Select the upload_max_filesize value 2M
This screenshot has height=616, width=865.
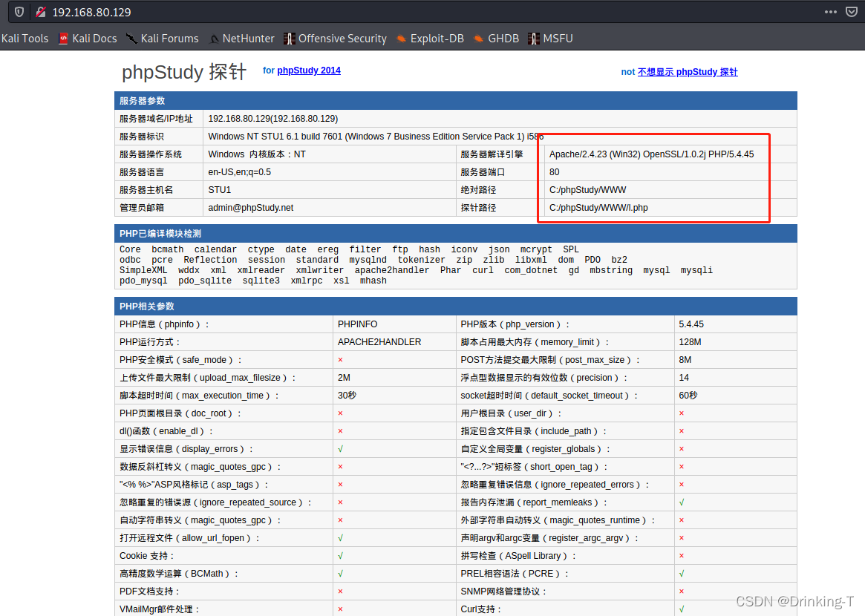coord(344,378)
